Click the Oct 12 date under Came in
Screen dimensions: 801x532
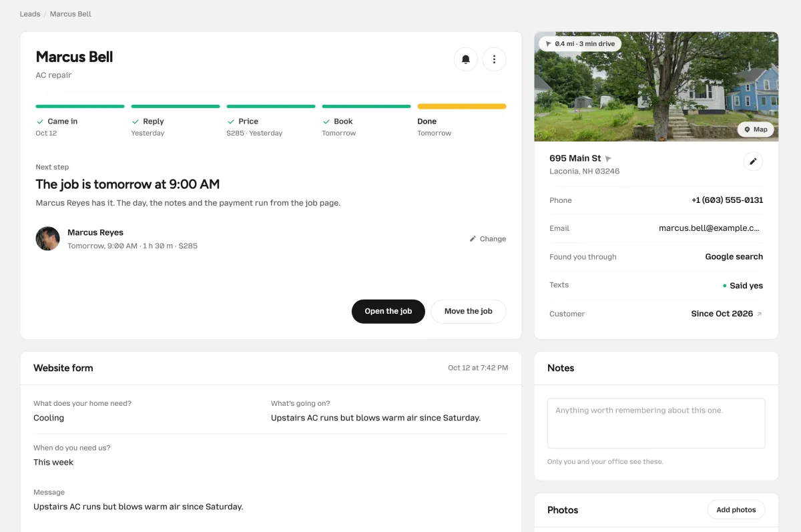46,134
